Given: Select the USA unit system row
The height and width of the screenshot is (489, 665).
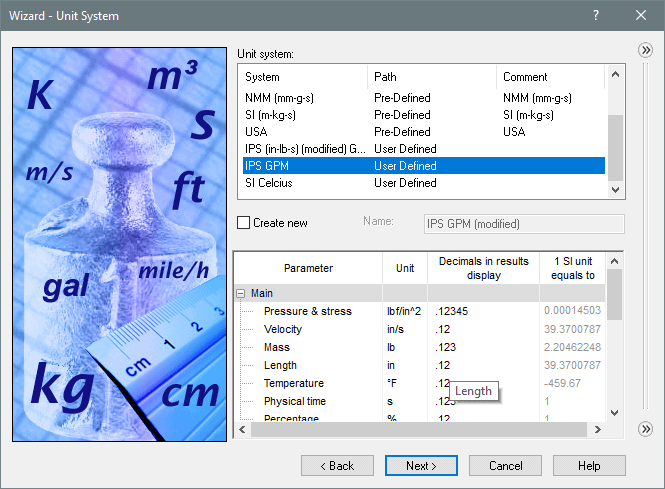Looking at the screenshot, I should [424, 132].
